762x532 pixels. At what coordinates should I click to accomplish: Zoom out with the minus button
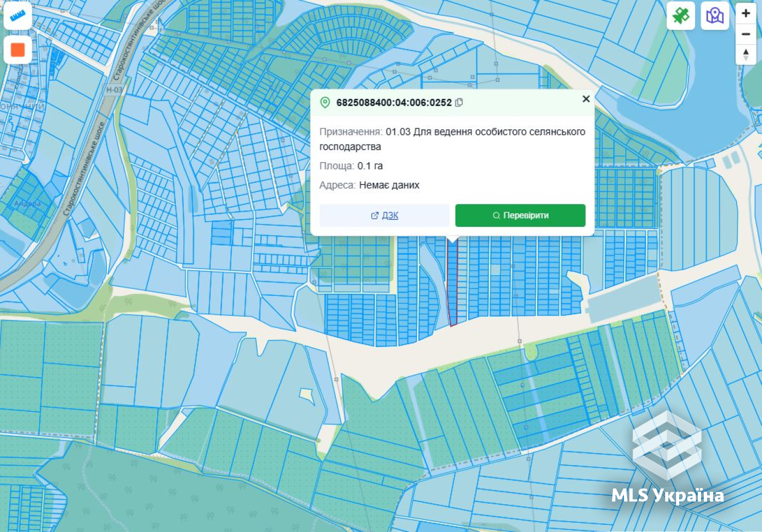[746, 34]
